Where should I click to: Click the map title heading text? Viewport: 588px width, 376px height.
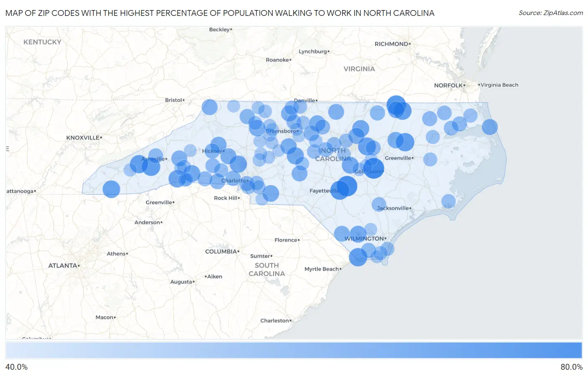pos(220,13)
